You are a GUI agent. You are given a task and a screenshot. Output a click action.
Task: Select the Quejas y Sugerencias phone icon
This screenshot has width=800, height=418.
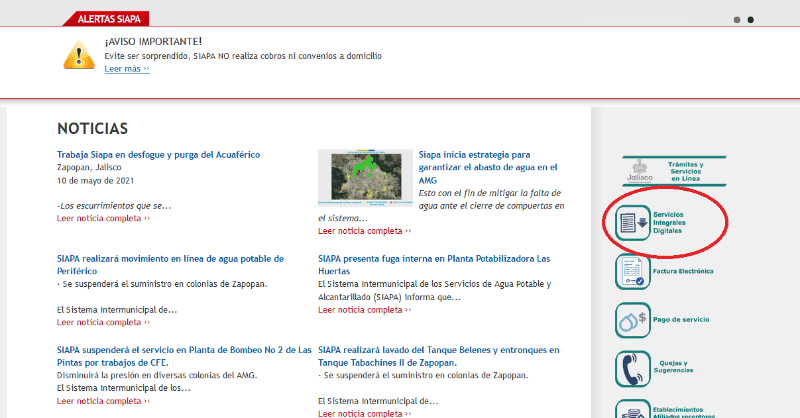tap(632, 368)
